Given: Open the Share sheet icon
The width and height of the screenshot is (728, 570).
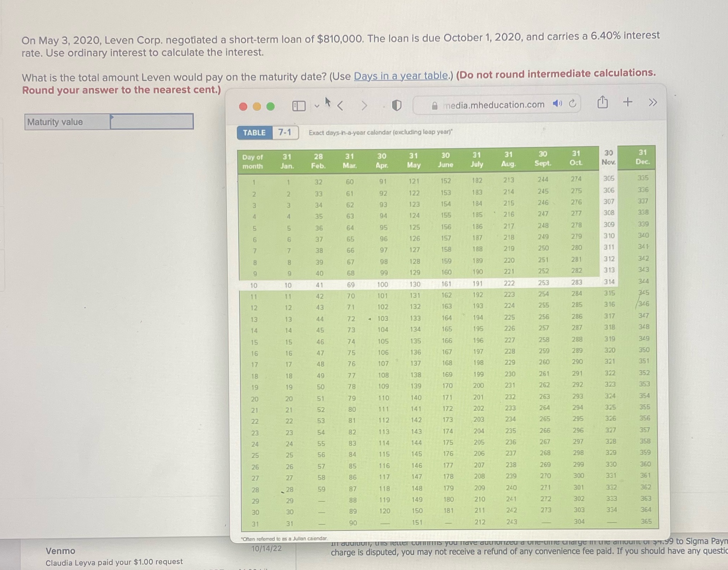Looking at the screenshot, I should [602, 103].
